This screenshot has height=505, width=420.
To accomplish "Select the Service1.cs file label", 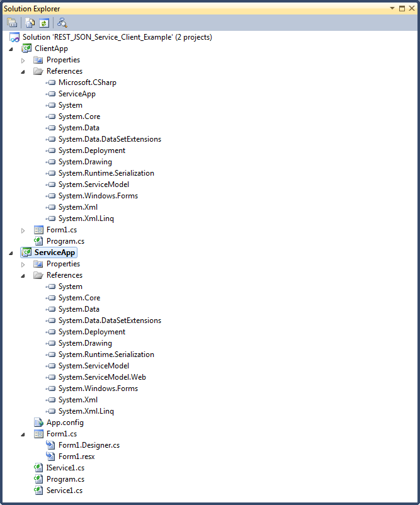I will [64, 491].
